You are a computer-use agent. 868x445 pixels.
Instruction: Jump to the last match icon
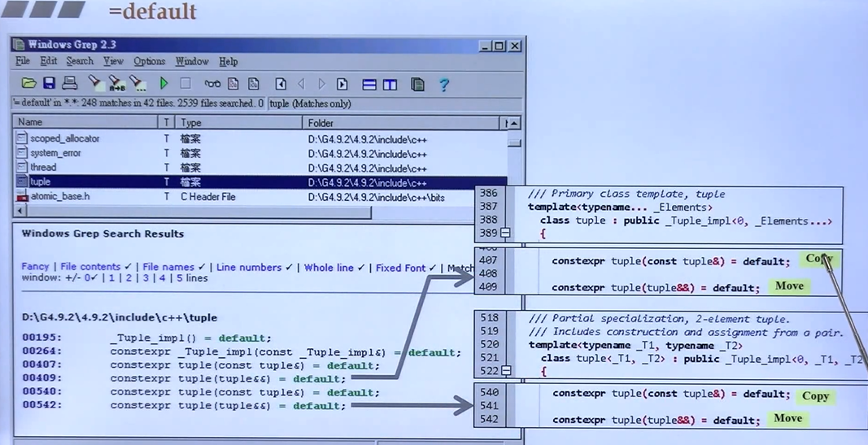tap(342, 84)
